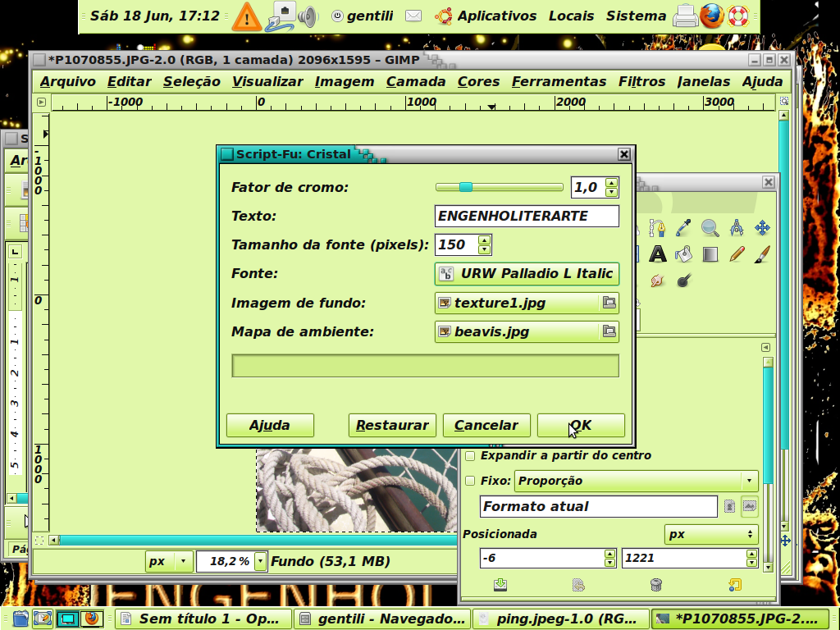The image size is (840, 630).
Task: Select the Measure compass tool
Action: pos(736,228)
